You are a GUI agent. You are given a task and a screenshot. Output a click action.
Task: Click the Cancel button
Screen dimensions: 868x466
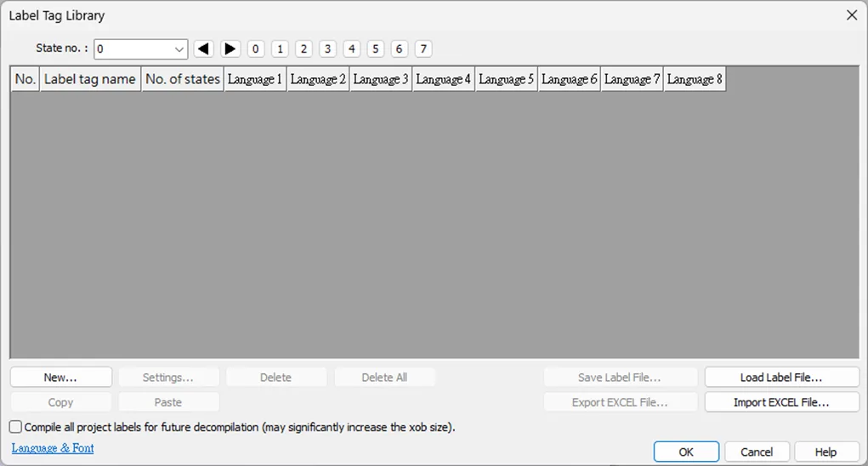click(x=757, y=452)
